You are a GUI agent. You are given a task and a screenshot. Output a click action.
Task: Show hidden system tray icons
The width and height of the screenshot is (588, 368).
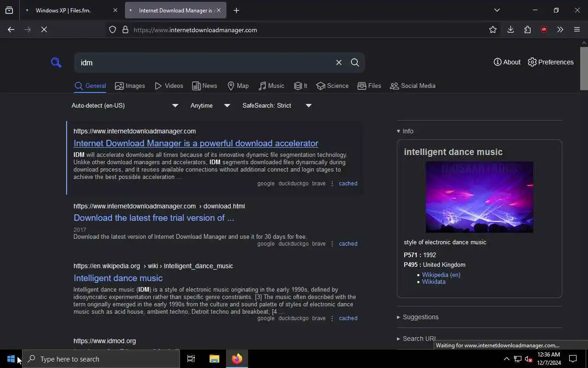pos(506,359)
